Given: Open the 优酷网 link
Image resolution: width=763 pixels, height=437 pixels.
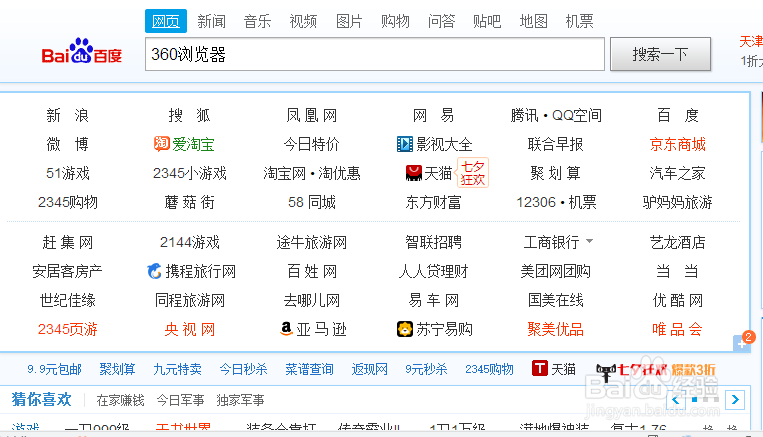Looking at the screenshot, I should click(677, 300).
